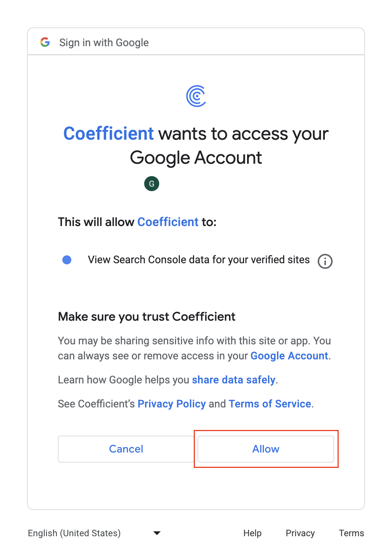
Task: Open the Privacy footer link
Action: (x=300, y=533)
